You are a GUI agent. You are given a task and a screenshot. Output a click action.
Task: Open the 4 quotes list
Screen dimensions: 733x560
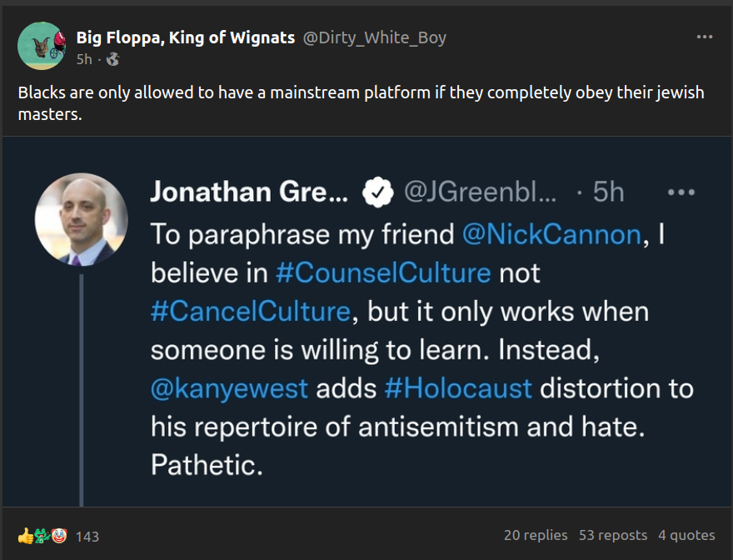click(686, 535)
